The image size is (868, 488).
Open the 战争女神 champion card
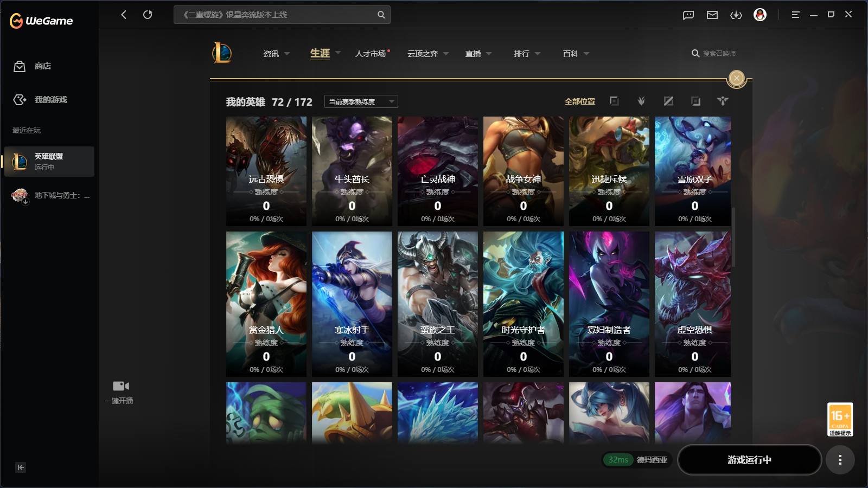pyautogui.click(x=524, y=171)
